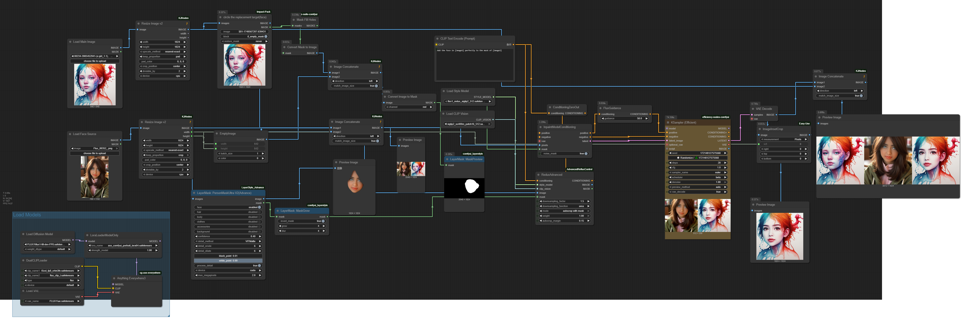This screenshot has width=980, height=333.
Task: Collapse the Load Main Image node via its title dot
Action: pos(70,42)
